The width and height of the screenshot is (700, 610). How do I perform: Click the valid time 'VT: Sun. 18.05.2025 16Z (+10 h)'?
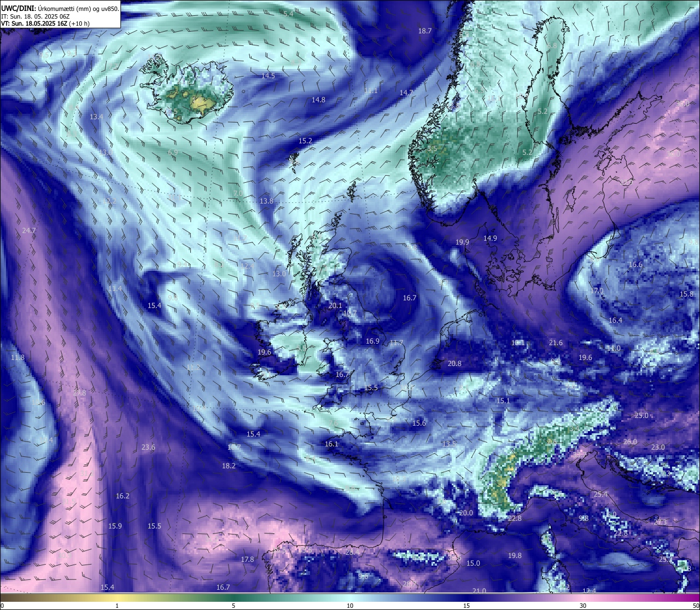pyautogui.click(x=45, y=24)
